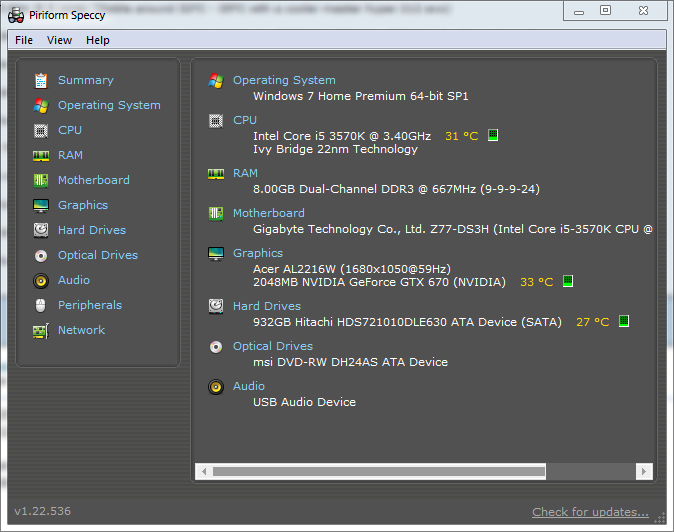Viewport: 674px width, 532px height.
Task: Click the Motherboard icon in summary panel
Action: point(216,214)
